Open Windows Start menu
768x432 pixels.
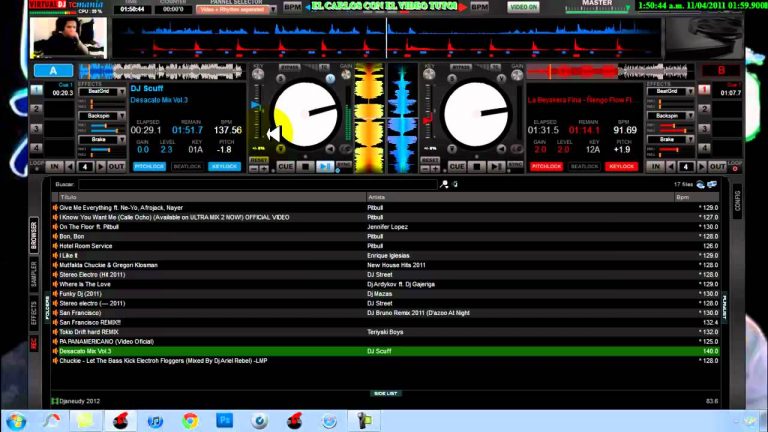16,421
